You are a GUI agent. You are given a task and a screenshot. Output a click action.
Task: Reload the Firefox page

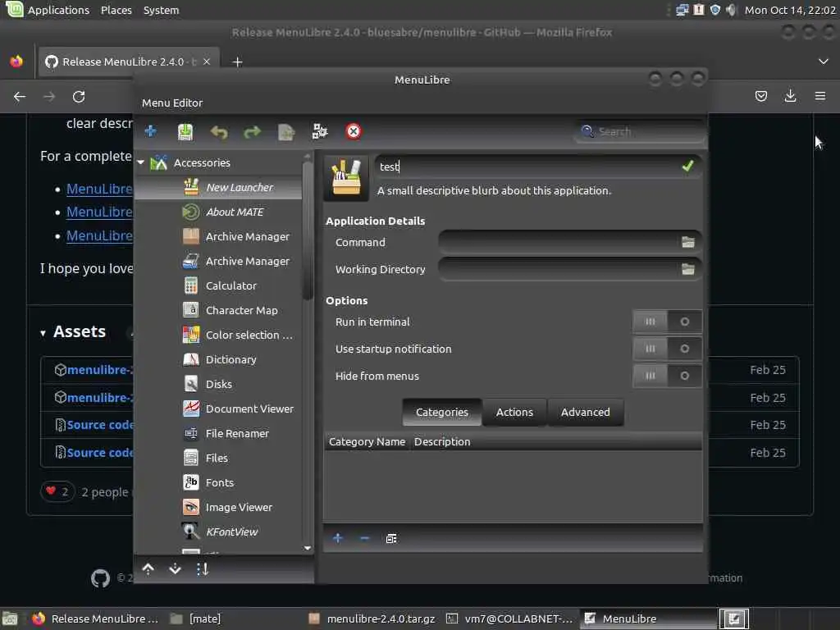(79, 97)
